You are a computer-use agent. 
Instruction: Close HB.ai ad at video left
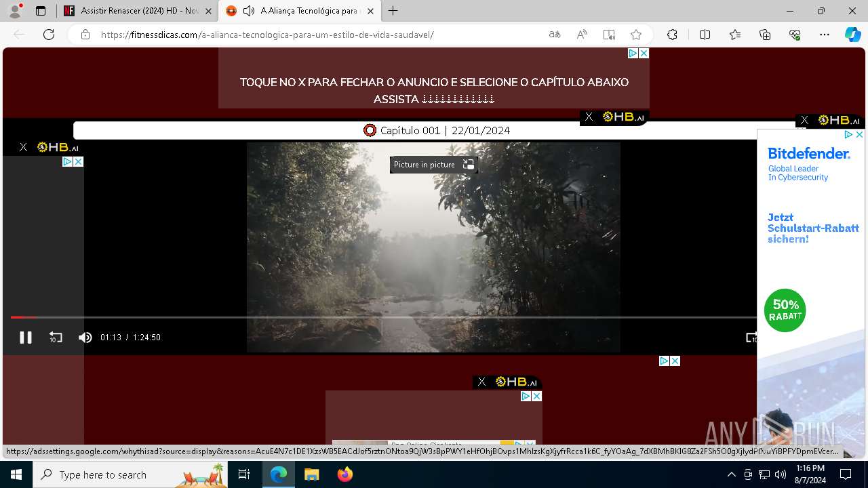(x=23, y=147)
